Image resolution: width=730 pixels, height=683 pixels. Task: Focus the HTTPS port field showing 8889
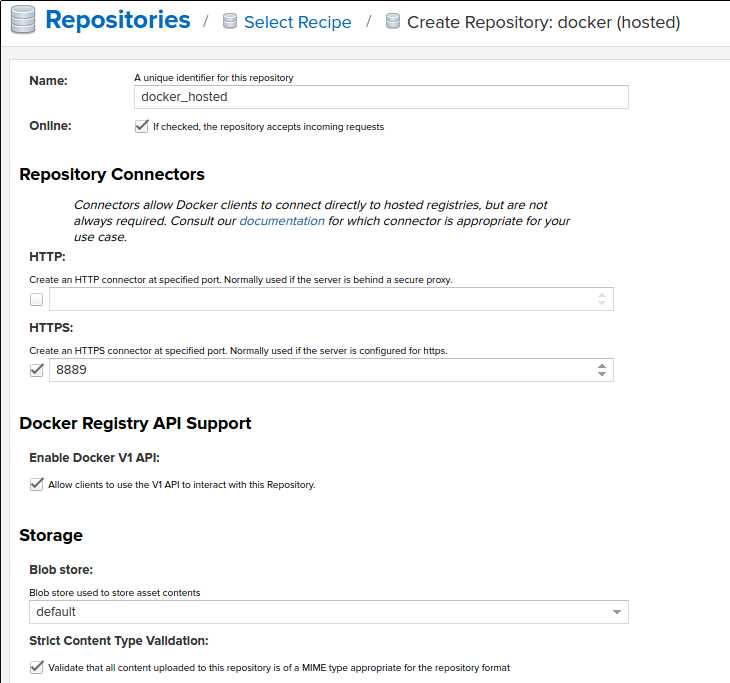(320, 370)
